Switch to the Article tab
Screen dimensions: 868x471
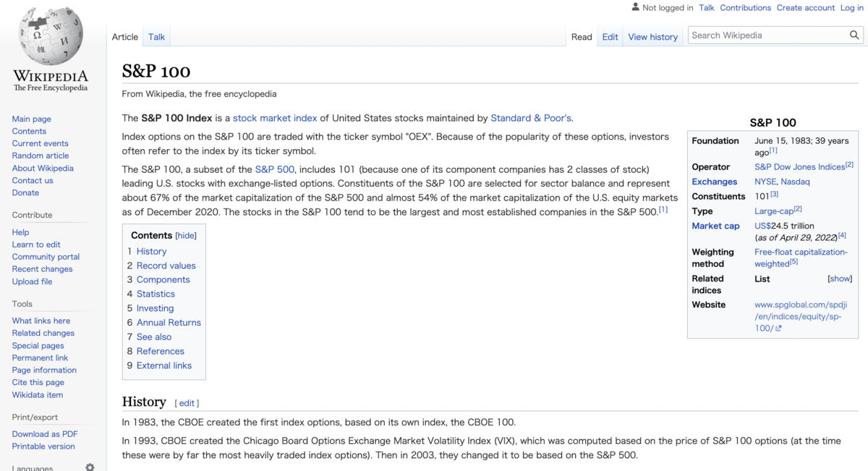[x=124, y=37]
